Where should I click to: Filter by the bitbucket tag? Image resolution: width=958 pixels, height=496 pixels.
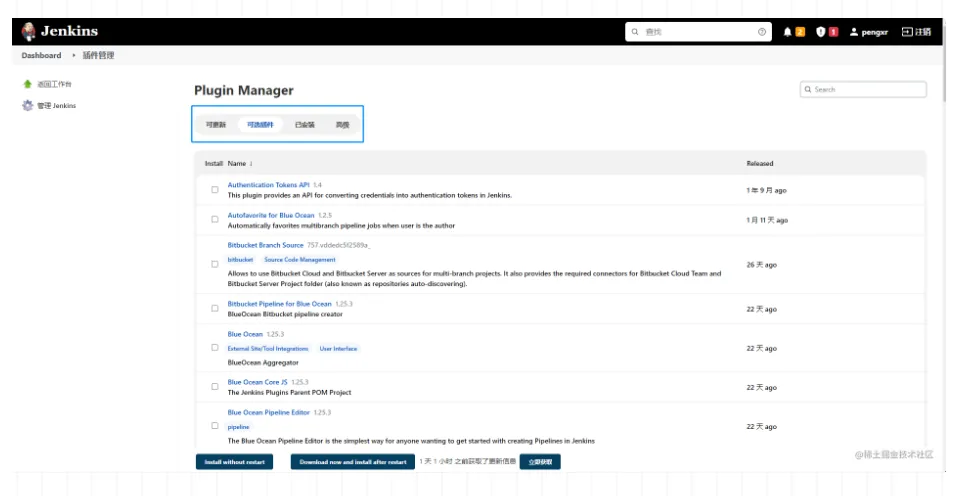click(240, 260)
